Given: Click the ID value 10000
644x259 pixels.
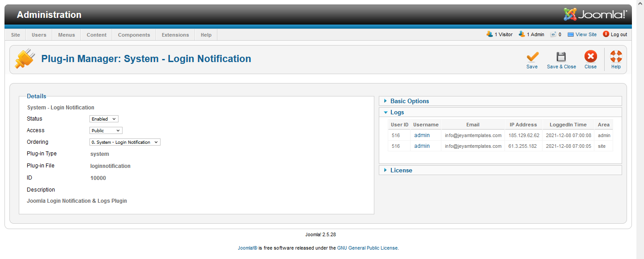Looking at the screenshot, I should (98, 178).
